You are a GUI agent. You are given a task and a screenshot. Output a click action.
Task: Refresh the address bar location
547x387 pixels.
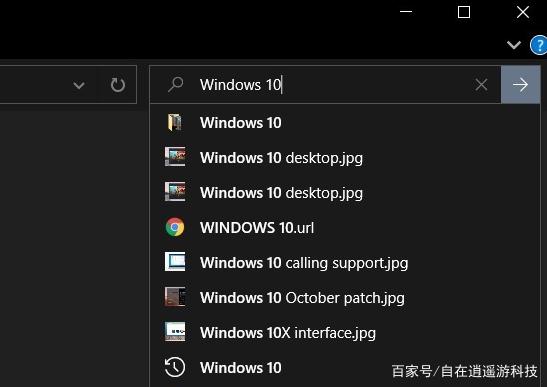pos(118,85)
